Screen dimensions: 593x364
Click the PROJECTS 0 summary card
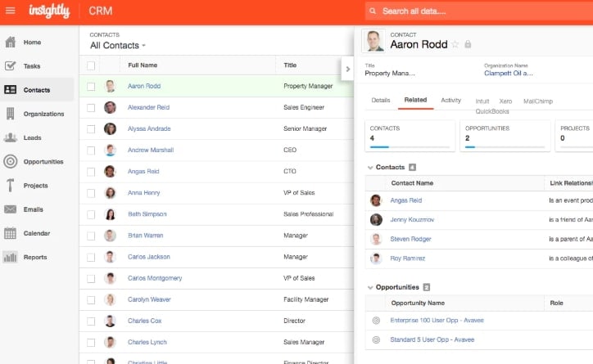[574, 136]
